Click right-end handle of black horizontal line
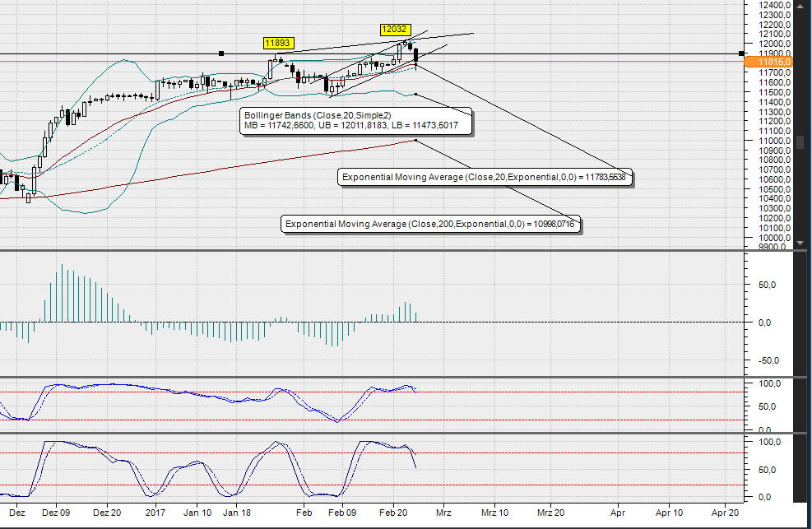This screenshot has height=529, width=812. click(x=741, y=53)
